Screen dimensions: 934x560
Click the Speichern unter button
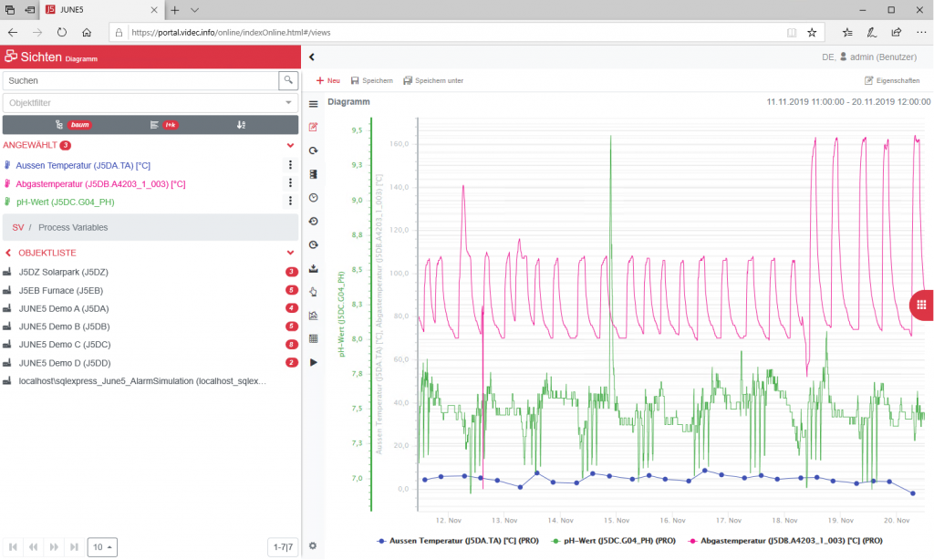pos(433,80)
